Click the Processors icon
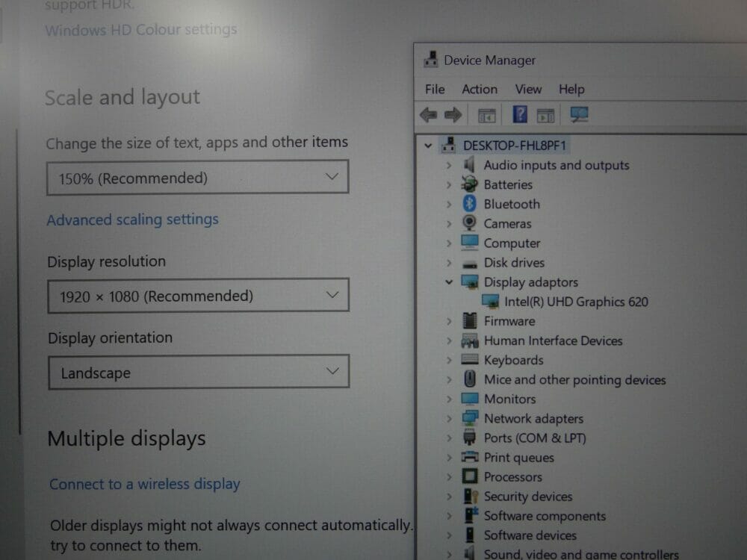Image resolution: width=747 pixels, height=560 pixels. [470, 476]
